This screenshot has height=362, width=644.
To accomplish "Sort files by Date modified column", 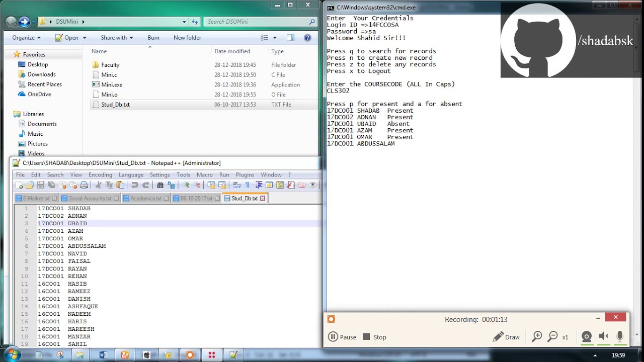I will [232, 51].
